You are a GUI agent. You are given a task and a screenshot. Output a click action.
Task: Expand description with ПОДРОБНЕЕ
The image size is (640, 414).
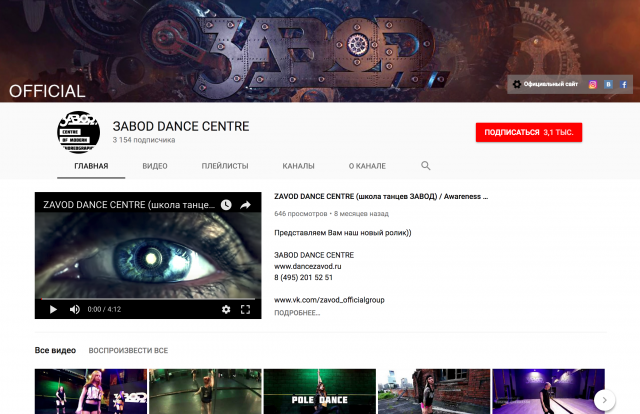[297, 313]
